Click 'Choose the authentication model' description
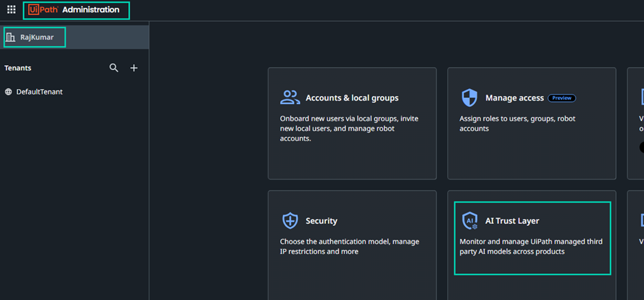 click(x=349, y=247)
